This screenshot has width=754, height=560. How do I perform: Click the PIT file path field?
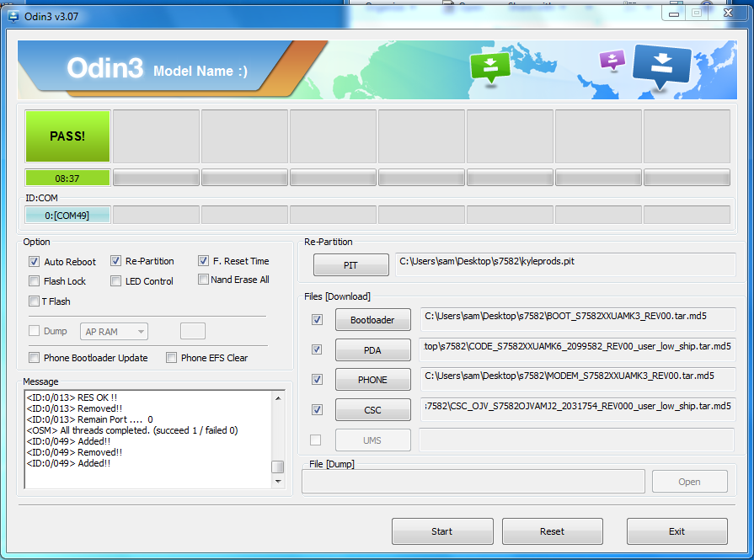tap(565, 264)
